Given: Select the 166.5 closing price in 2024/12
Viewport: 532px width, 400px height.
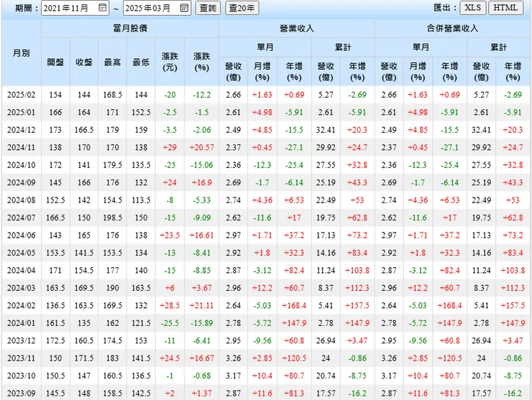Looking at the screenshot, I should coord(84,130).
